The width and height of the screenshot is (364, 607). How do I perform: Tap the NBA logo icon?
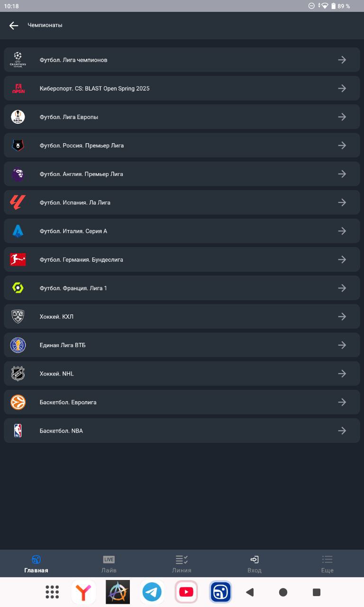tap(18, 431)
